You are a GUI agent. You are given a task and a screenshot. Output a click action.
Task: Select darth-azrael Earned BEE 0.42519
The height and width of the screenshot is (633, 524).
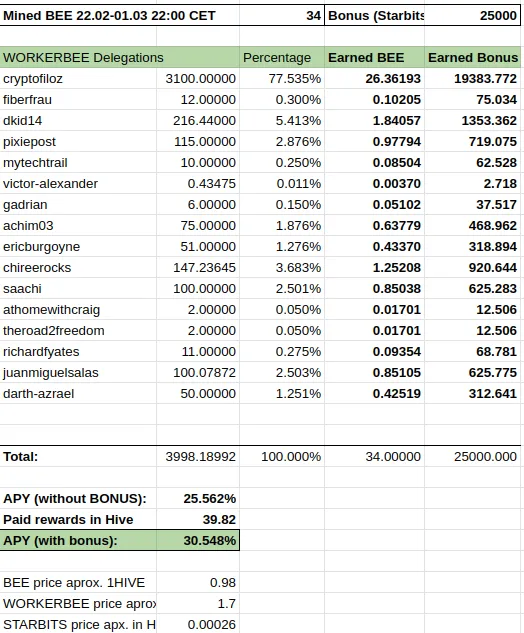(x=374, y=393)
